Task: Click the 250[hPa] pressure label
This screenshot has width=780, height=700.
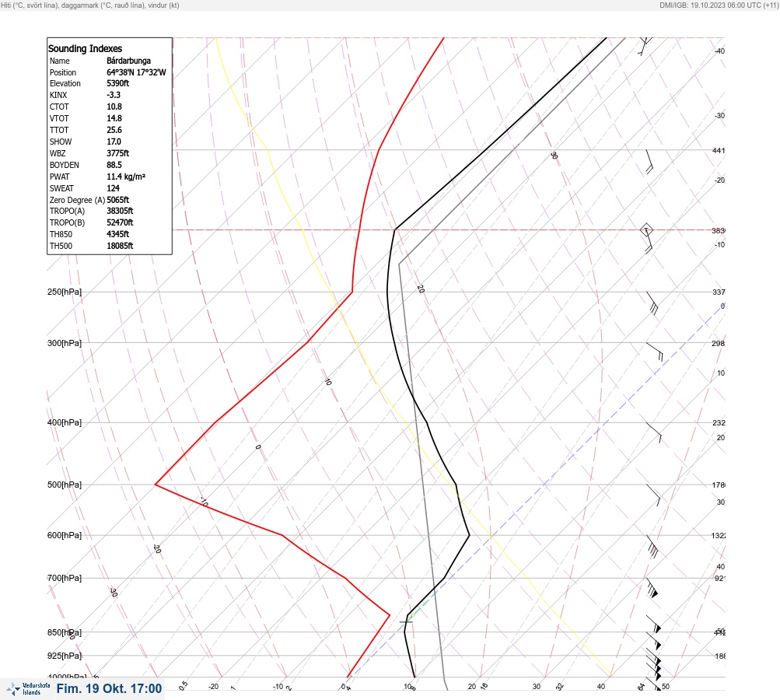Action: 65,292
